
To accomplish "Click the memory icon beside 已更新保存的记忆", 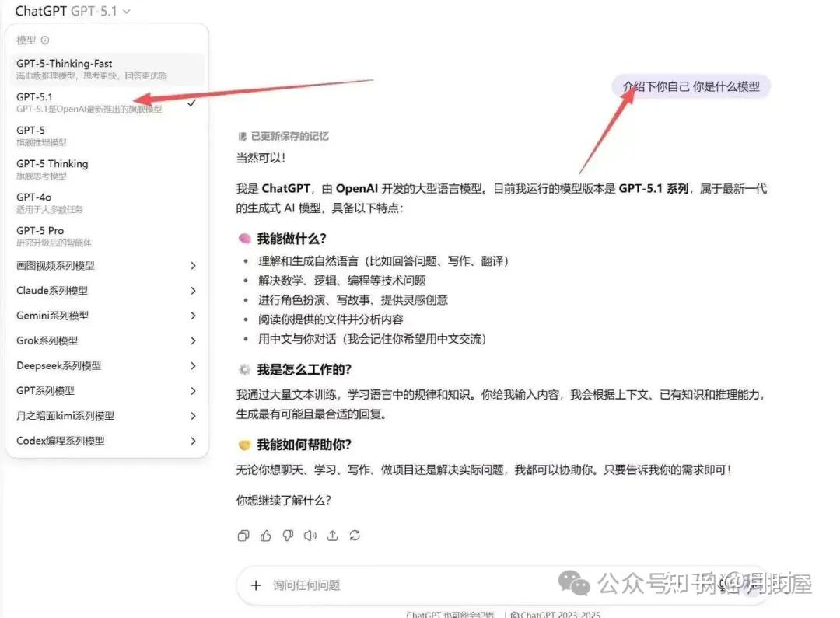I will tap(242, 137).
